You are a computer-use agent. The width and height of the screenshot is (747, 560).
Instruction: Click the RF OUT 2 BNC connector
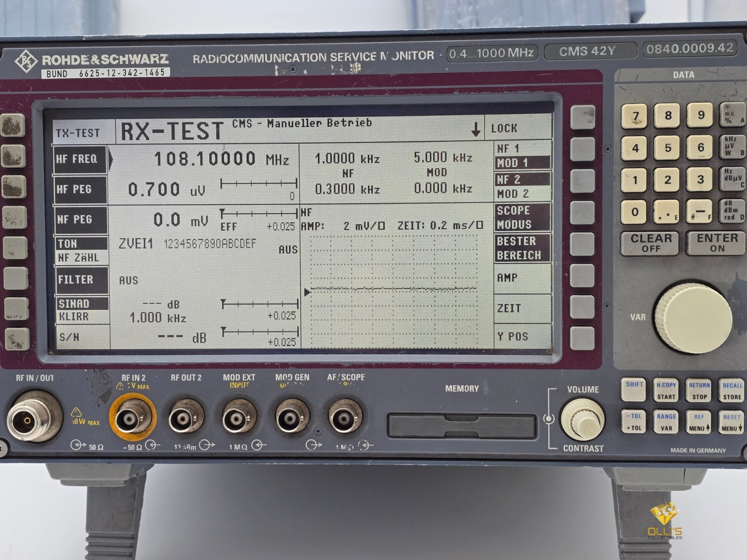[x=186, y=417]
